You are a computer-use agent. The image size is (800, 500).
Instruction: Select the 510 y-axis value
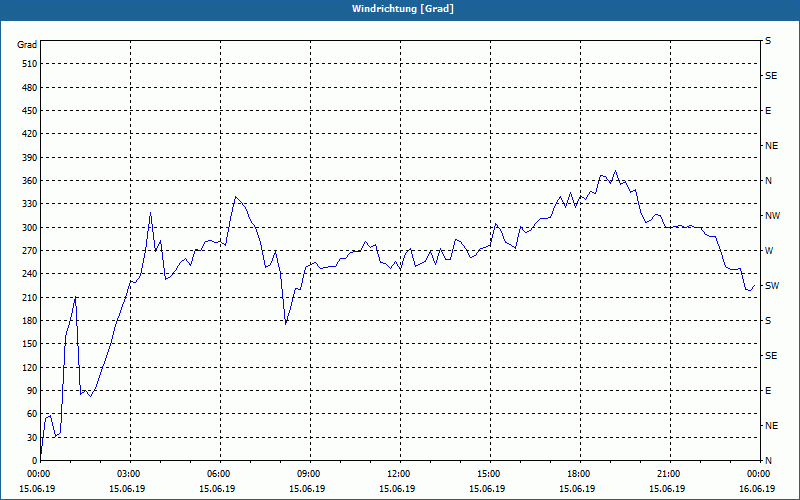click(x=30, y=64)
